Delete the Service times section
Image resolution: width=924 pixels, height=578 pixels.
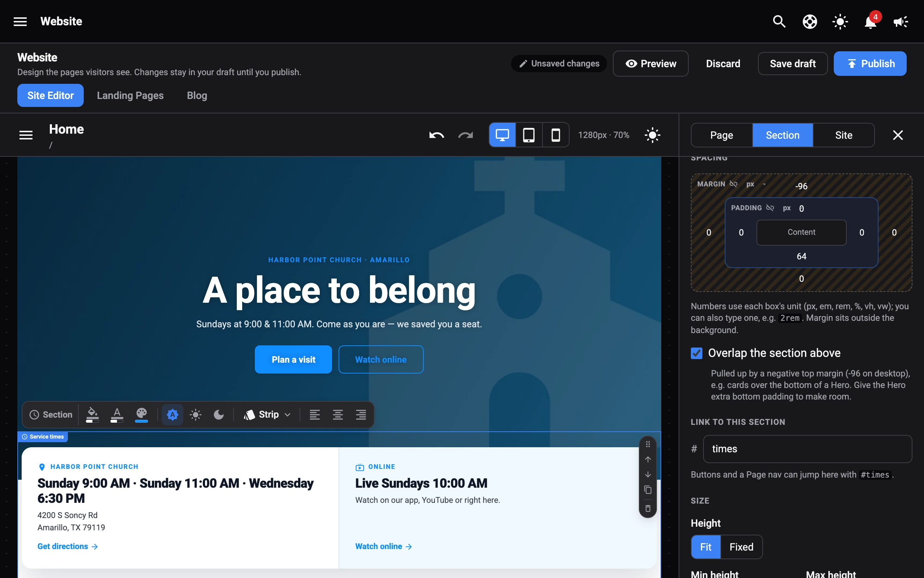tap(648, 508)
